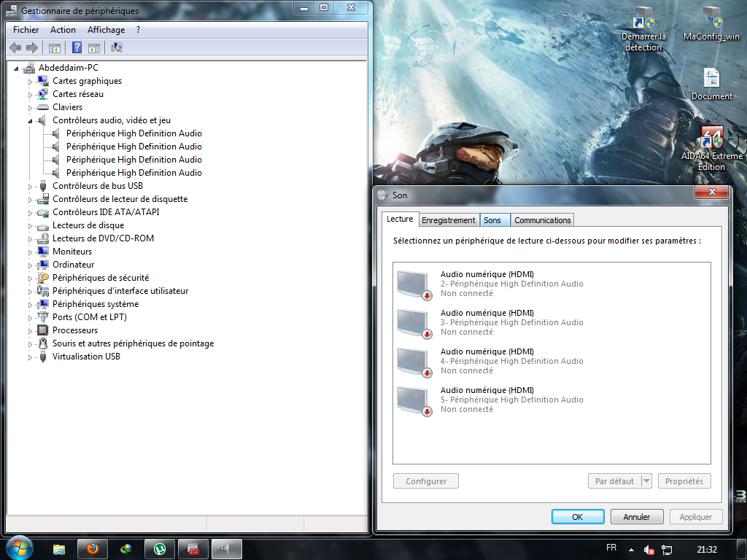Collapse the Abdeddaim-PC root node
This screenshot has height=560, width=747.
pyautogui.click(x=17, y=69)
